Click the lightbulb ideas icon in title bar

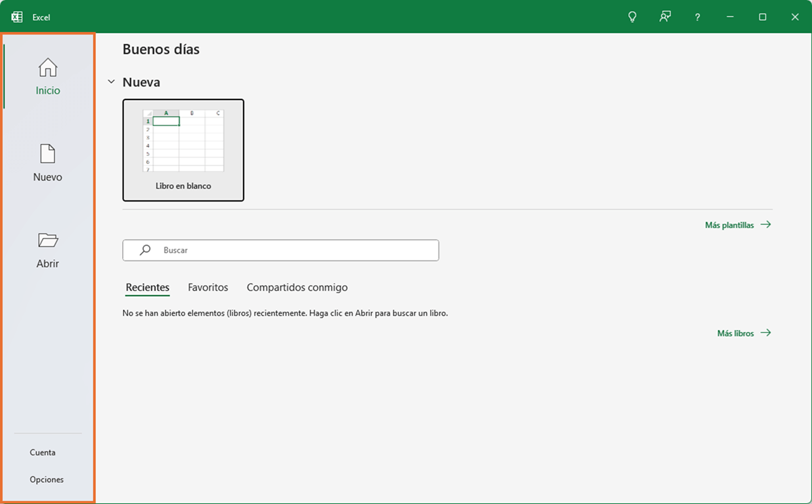click(x=632, y=17)
